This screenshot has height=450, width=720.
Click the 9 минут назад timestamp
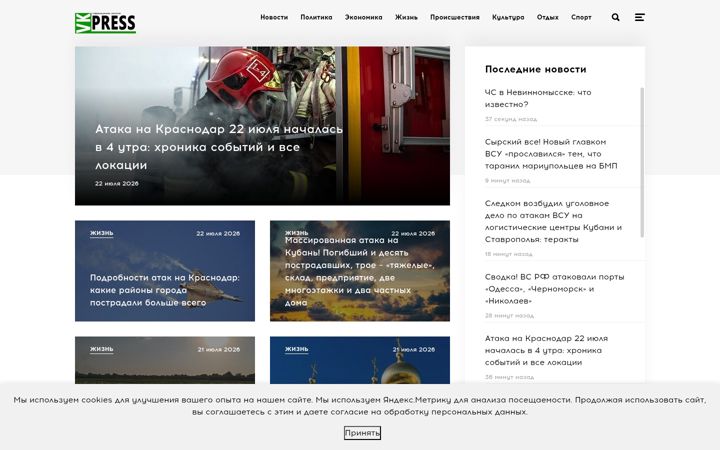(x=507, y=180)
